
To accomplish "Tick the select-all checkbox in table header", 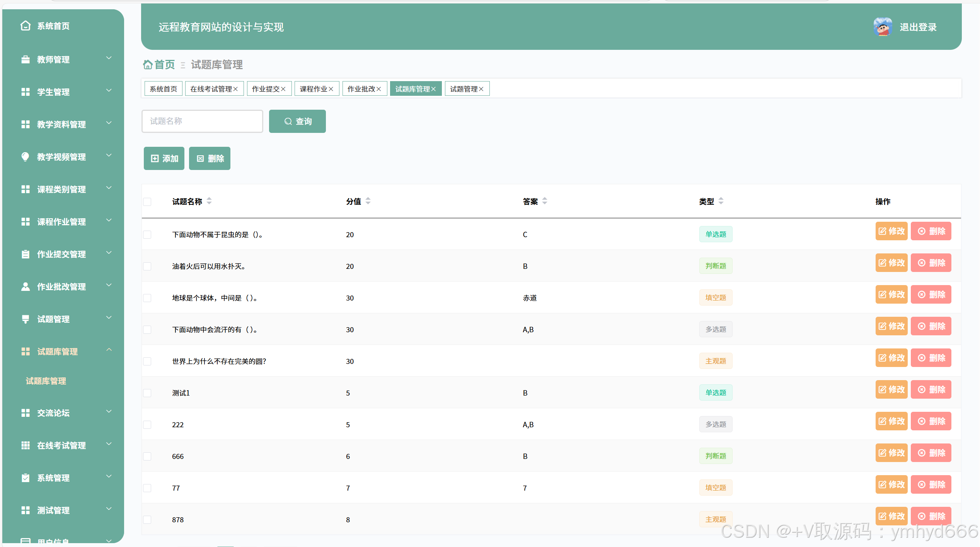I will (147, 202).
